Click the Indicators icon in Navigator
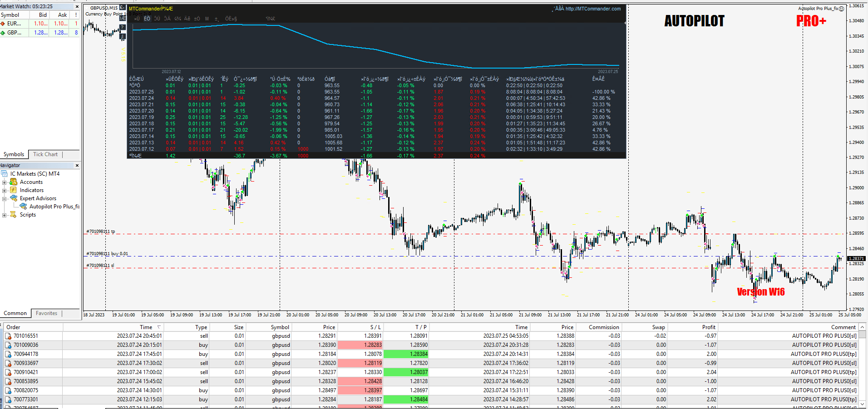The height and width of the screenshot is (409, 868). click(x=14, y=190)
